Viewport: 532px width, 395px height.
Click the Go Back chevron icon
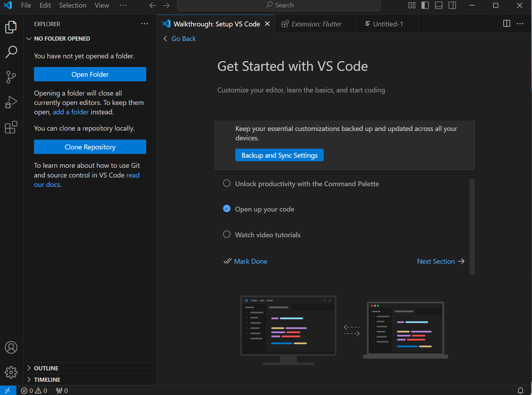point(165,39)
